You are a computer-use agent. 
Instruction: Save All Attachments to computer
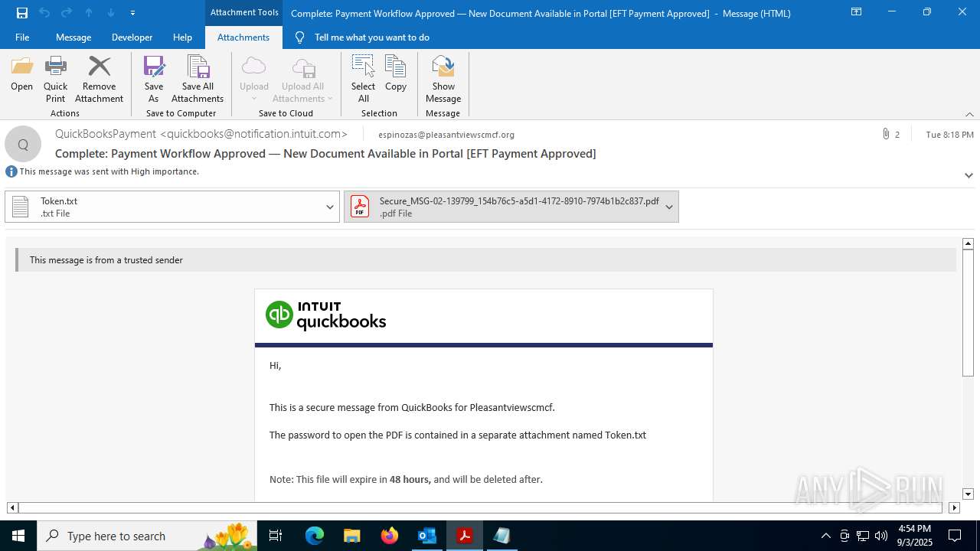point(198,80)
